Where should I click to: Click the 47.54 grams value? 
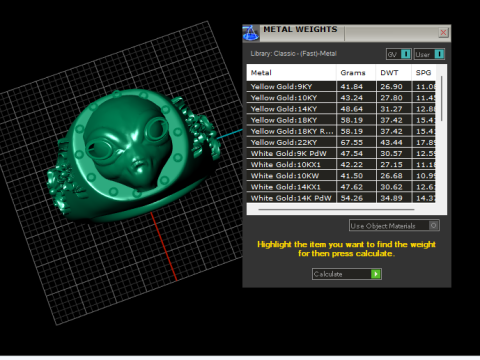(351, 153)
